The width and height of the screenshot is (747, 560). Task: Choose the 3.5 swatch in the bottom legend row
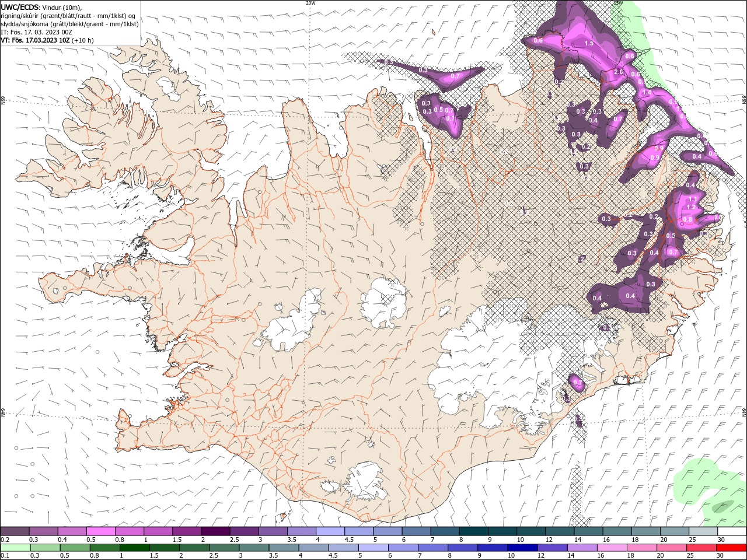(283, 548)
